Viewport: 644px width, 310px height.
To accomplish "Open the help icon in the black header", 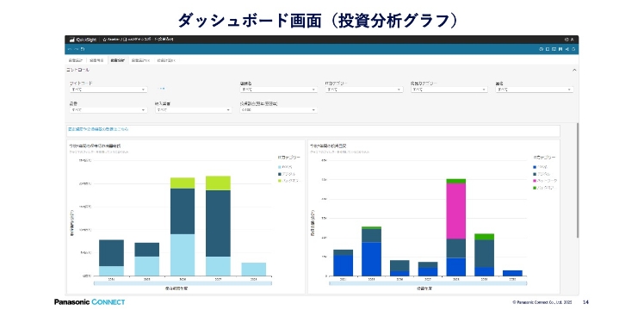I will (x=567, y=40).
